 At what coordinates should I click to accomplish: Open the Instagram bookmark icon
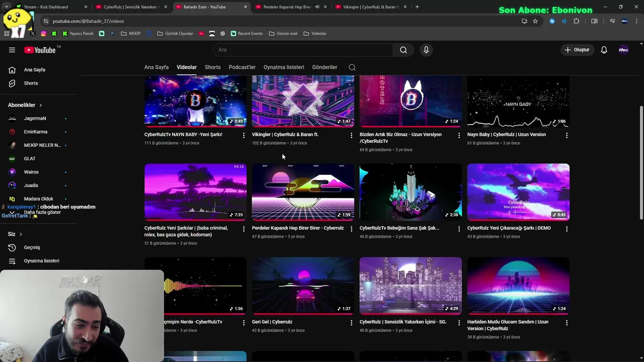point(43,34)
